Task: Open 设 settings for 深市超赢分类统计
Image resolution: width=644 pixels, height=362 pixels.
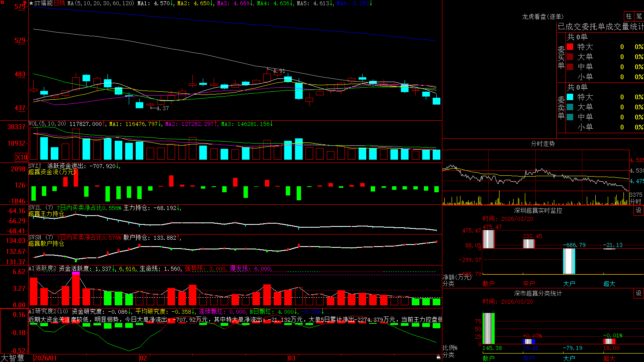Action: tap(639, 293)
